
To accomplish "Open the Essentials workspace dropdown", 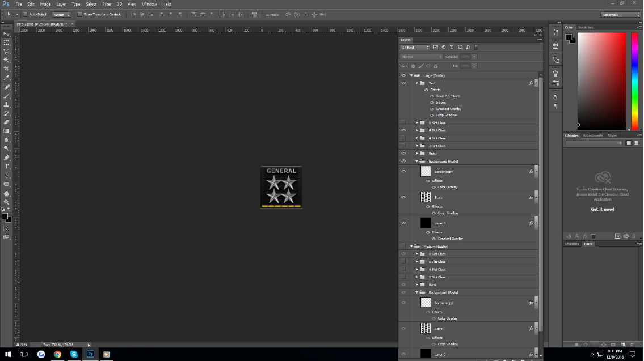I will point(621,14).
